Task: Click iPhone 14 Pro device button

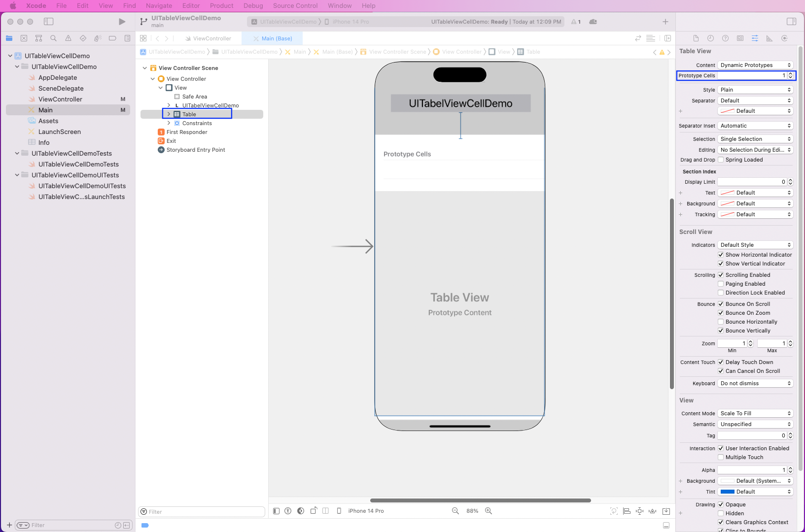Action: (361, 511)
